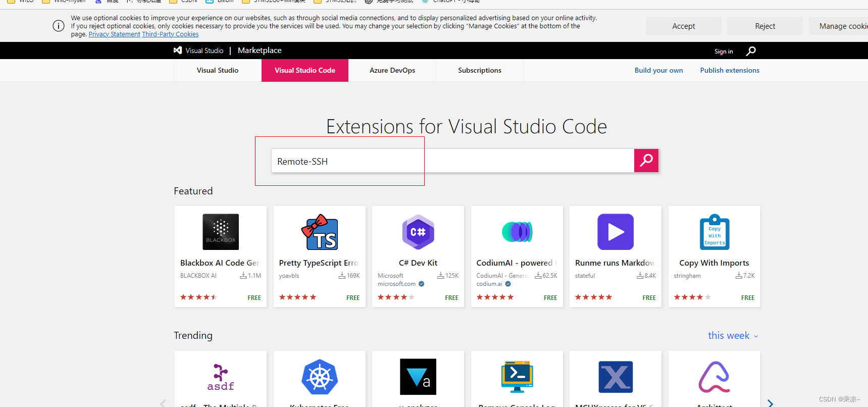Open Azure DevOps tab

[392, 70]
